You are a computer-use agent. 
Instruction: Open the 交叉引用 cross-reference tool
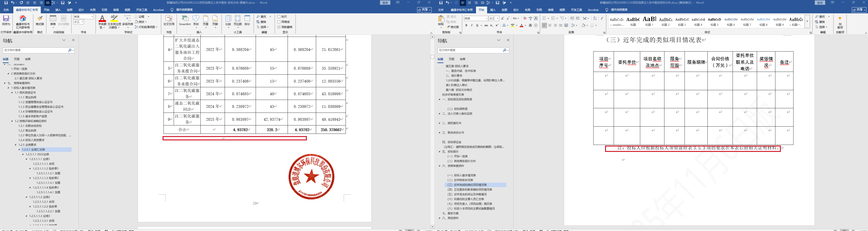pos(169,20)
